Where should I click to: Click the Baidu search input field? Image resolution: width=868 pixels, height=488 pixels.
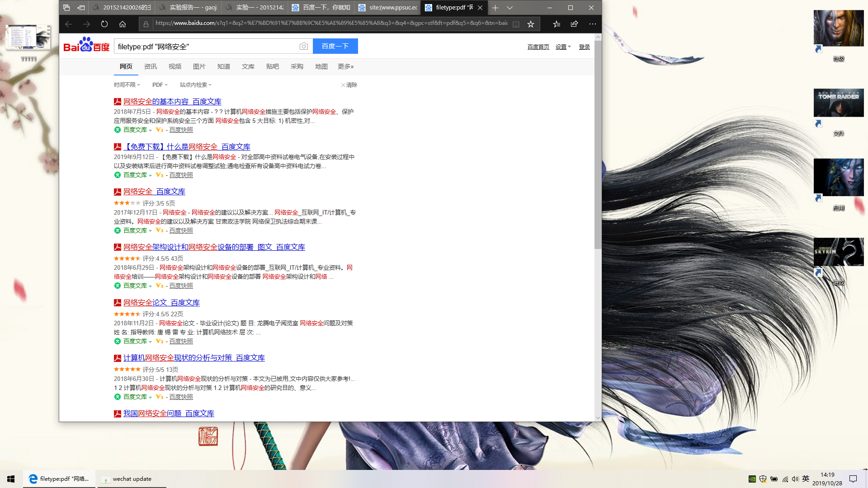point(206,46)
